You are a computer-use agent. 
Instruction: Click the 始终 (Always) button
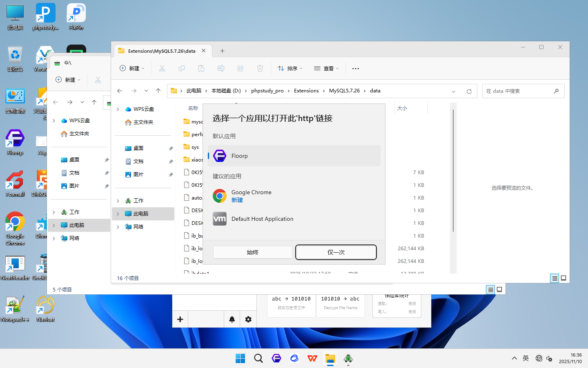252,252
